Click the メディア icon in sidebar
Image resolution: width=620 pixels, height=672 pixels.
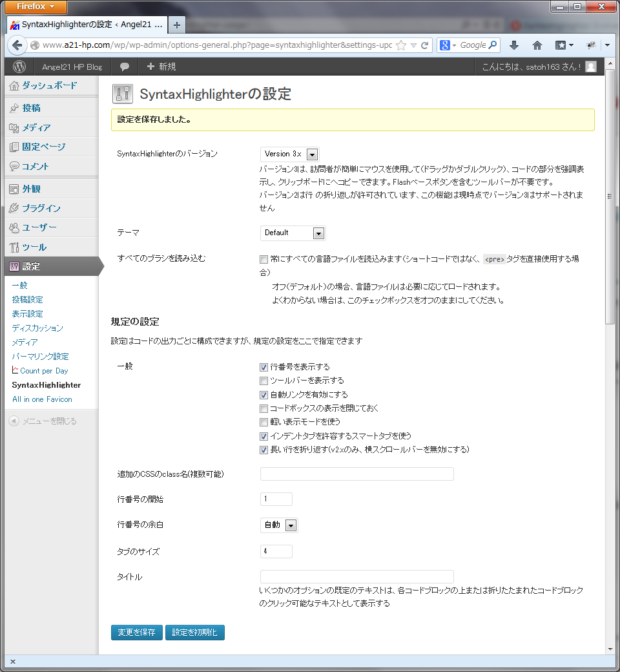[14, 128]
